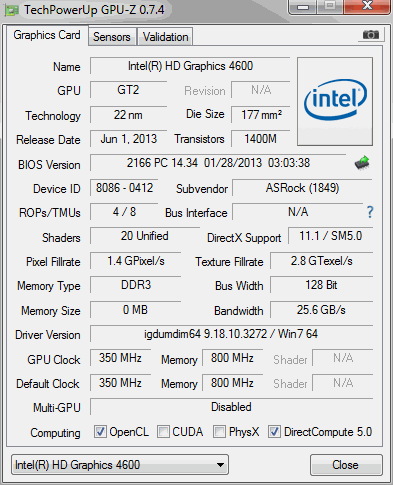Viewport: 393px width, 485px height.
Task: Minimize the GPU-Z window
Action: (303, 7)
